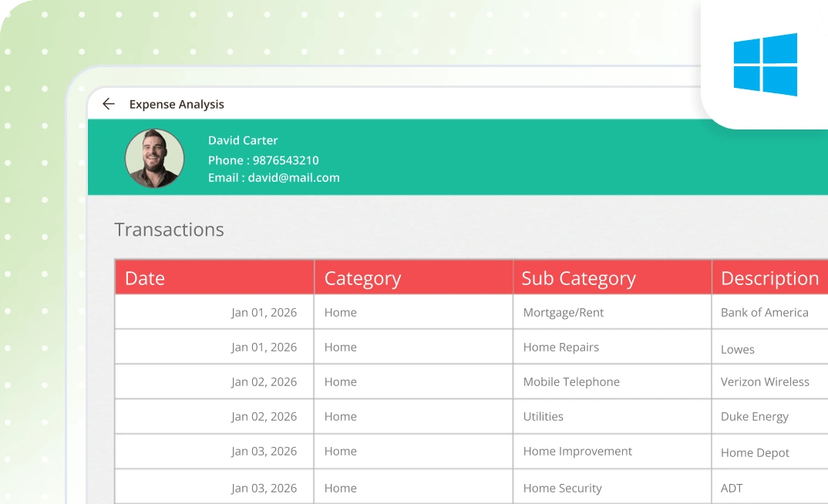The image size is (828, 504).
Task: Click the Home category in the Mortgage/Rent row
Action: coord(341,312)
